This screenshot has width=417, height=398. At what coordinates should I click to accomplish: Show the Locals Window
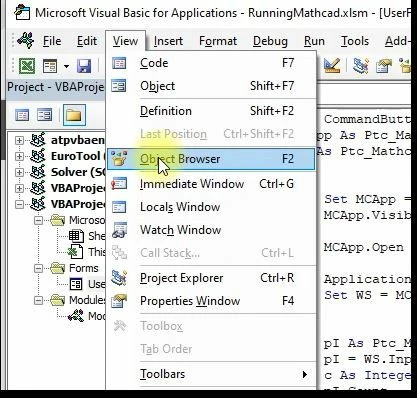click(x=211, y=207)
